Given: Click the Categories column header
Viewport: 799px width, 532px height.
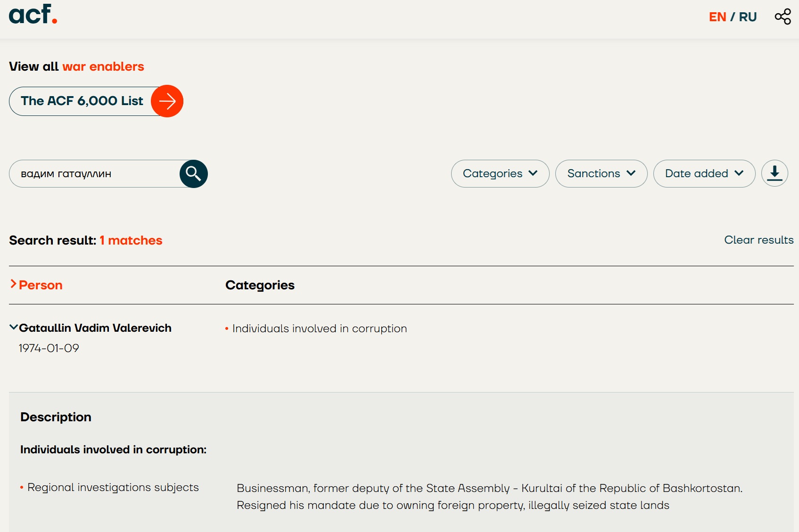Looking at the screenshot, I should tap(260, 285).
